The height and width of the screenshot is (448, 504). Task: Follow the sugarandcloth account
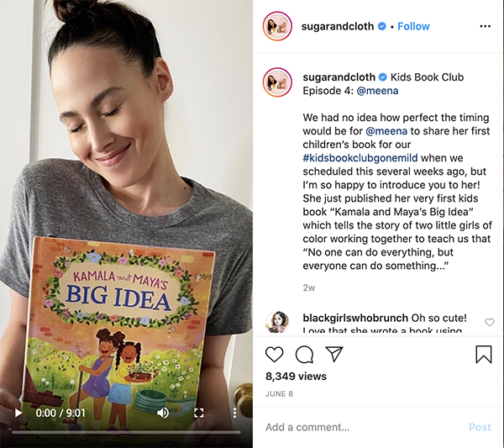pos(413,26)
